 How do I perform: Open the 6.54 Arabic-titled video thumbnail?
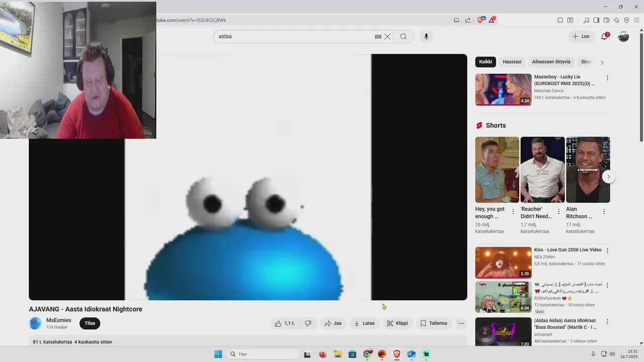[503, 297]
